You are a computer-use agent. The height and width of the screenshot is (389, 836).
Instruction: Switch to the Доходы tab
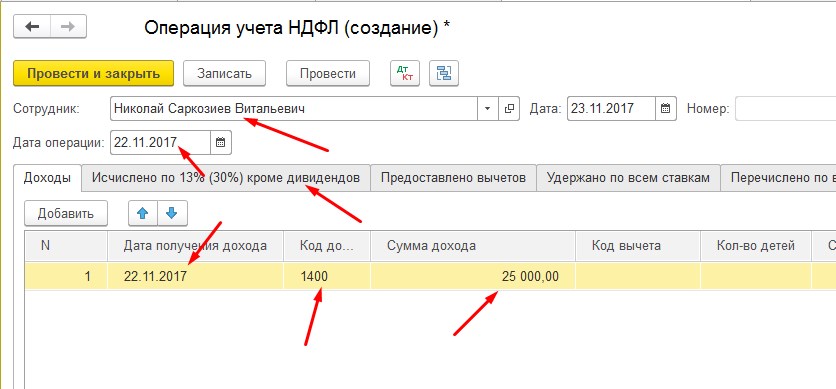[x=47, y=177]
